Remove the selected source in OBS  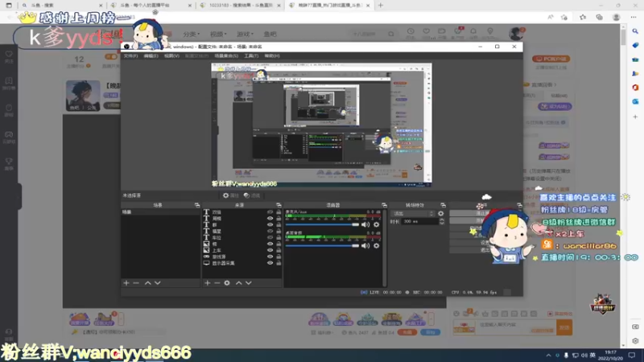pyautogui.click(x=217, y=283)
